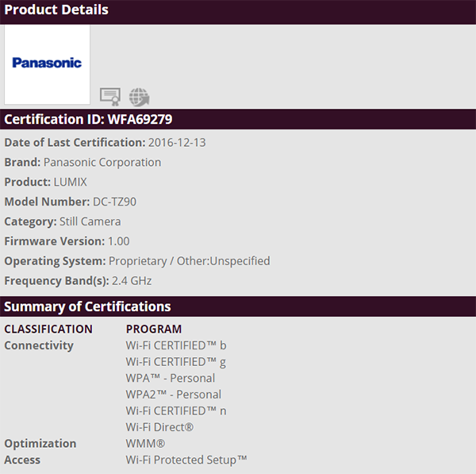Click the Certification ID WFA69279 header

click(x=88, y=119)
